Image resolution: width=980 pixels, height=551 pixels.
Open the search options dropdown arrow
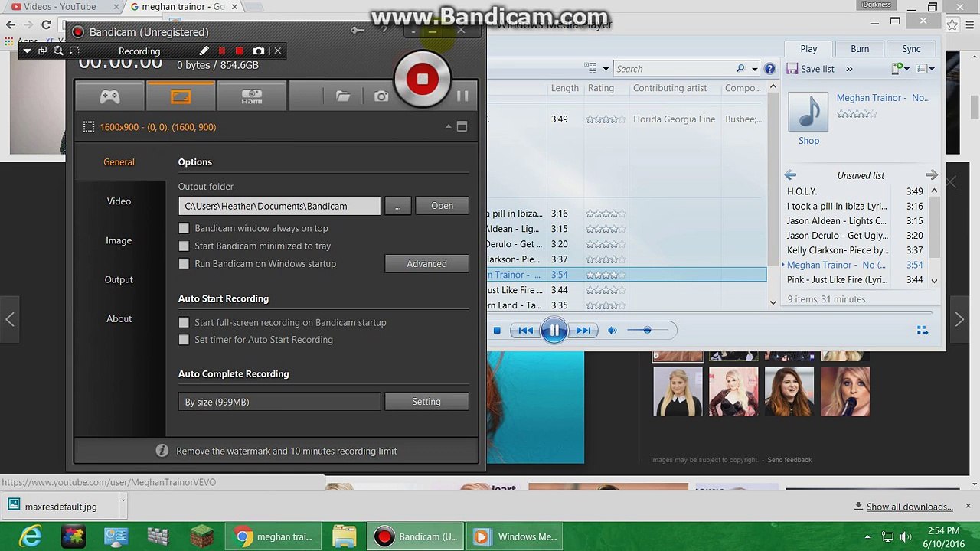point(754,69)
